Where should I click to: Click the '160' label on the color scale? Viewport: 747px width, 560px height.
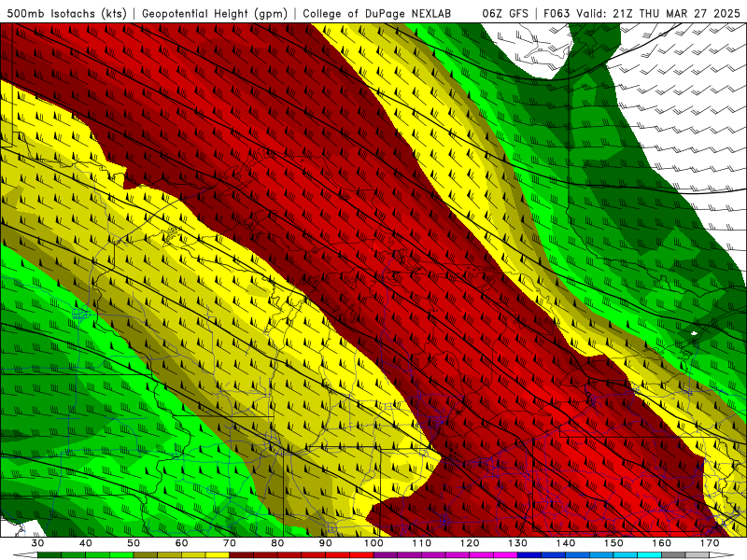pos(662,543)
